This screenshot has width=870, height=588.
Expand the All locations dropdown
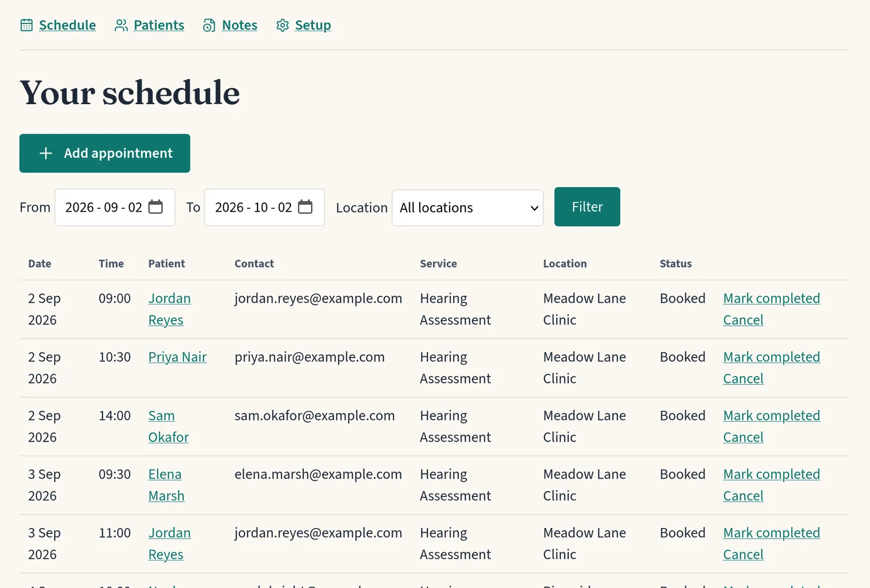pos(467,208)
